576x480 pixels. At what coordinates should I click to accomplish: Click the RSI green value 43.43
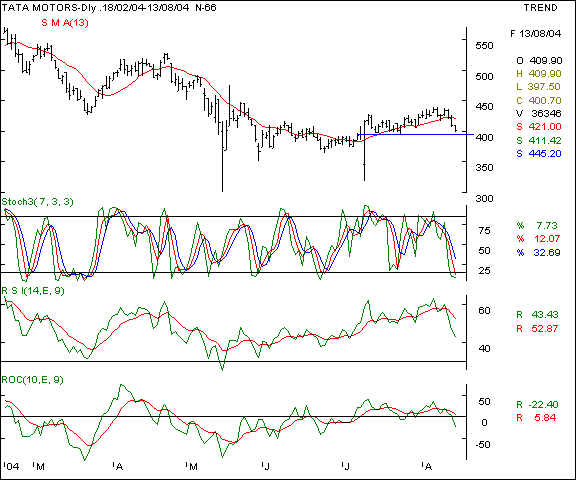[x=545, y=315]
